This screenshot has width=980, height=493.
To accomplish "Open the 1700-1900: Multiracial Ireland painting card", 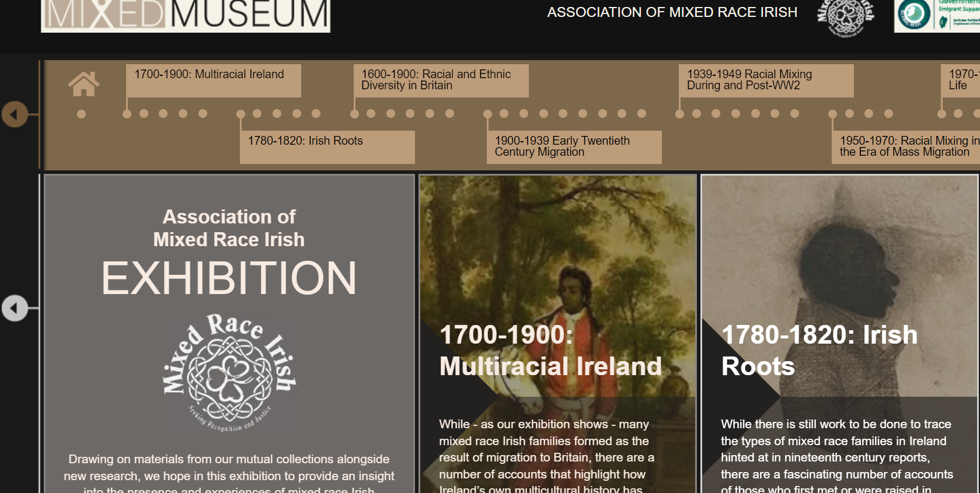I will coord(557,333).
